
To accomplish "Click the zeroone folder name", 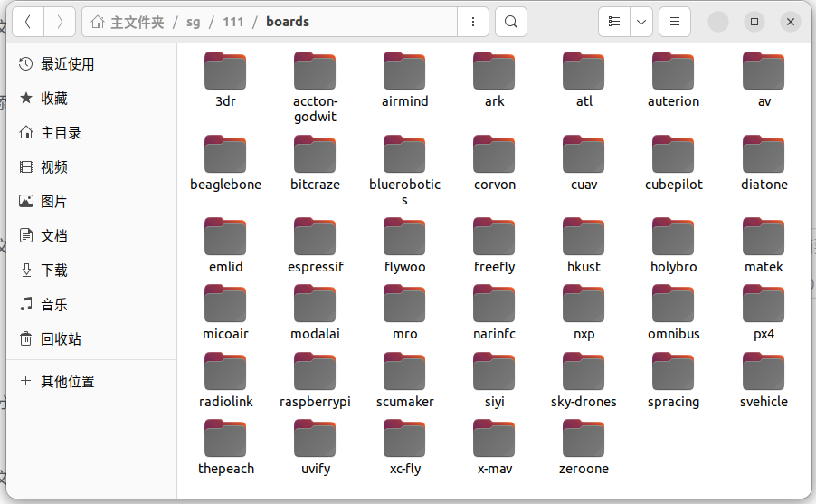I will (x=584, y=469).
